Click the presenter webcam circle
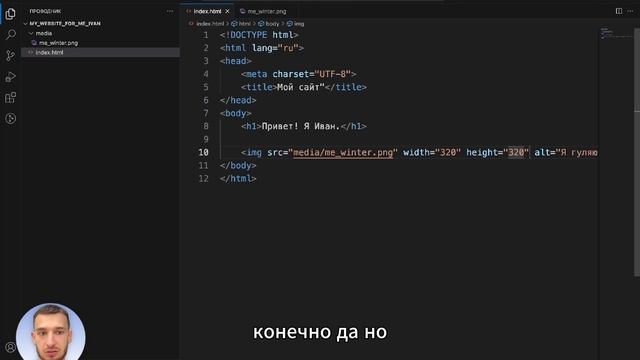This screenshot has height=360, width=640. (51, 331)
